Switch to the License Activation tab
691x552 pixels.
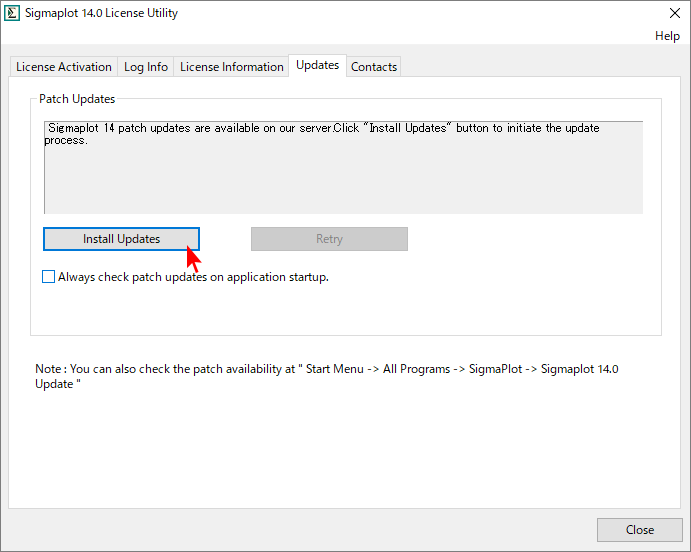pos(64,67)
